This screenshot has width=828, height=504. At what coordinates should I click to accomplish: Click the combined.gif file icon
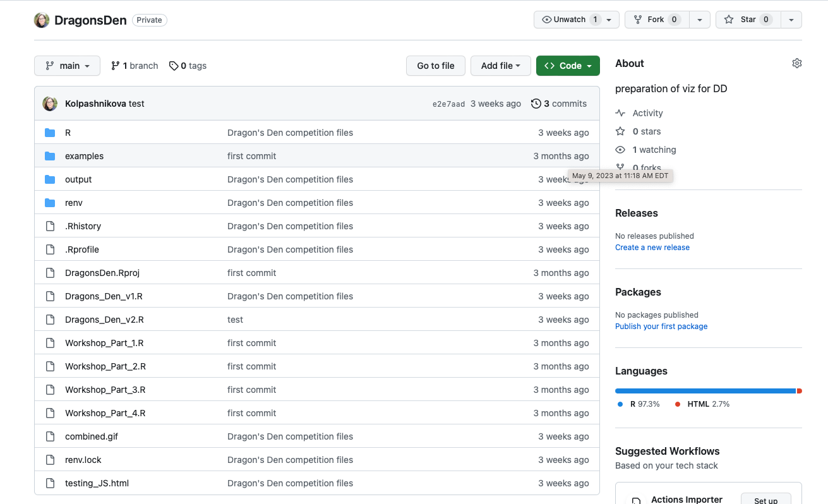tap(51, 436)
